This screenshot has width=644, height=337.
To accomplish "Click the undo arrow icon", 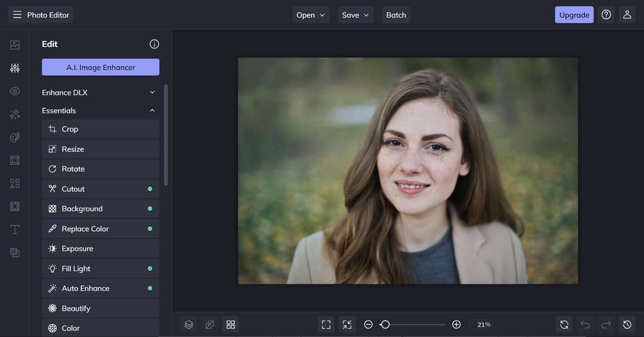I will tap(585, 325).
